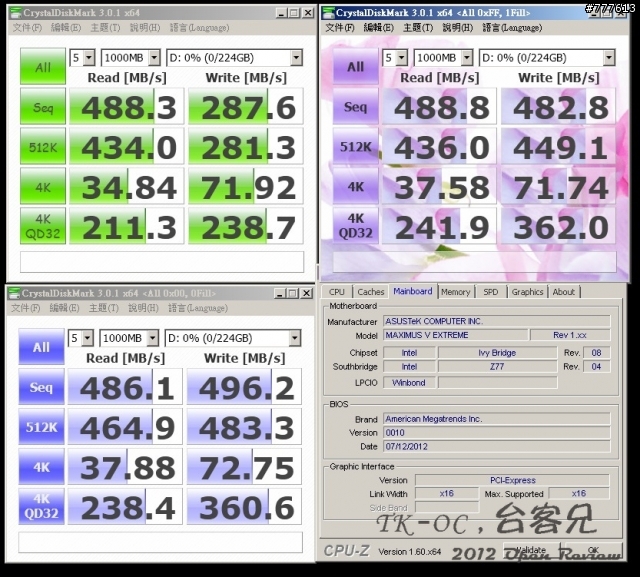Click the Validate button in CPU-Z
640x577 pixels.
click(x=531, y=550)
